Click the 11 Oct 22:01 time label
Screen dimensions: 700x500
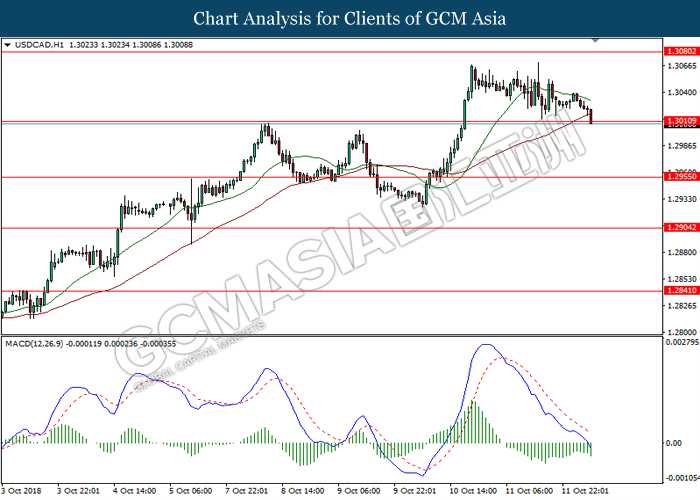(x=585, y=491)
